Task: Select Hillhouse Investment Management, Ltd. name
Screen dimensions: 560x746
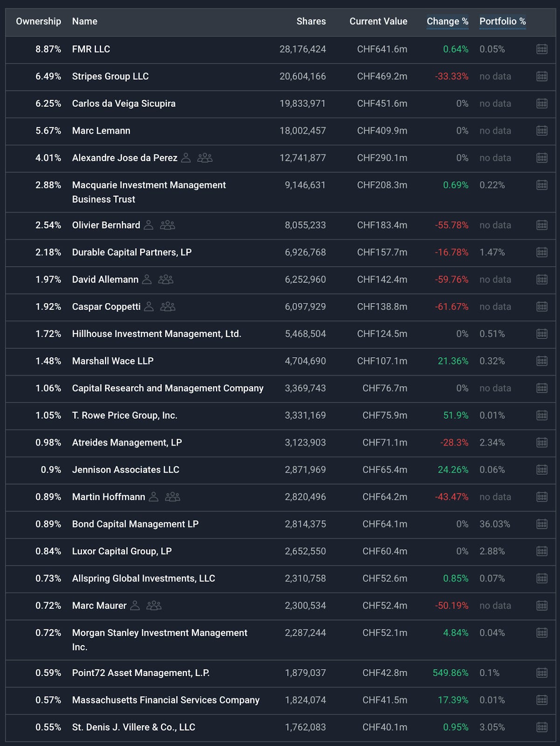Action: pyautogui.click(x=157, y=334)
